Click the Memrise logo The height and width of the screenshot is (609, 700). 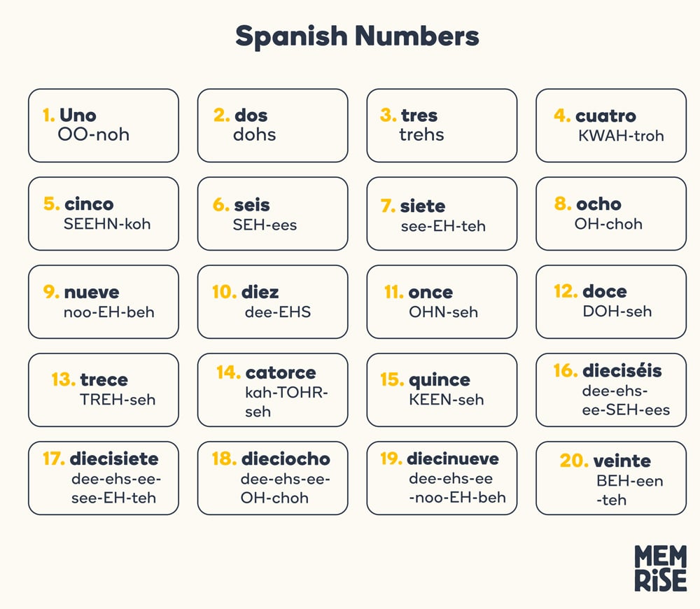661,568
